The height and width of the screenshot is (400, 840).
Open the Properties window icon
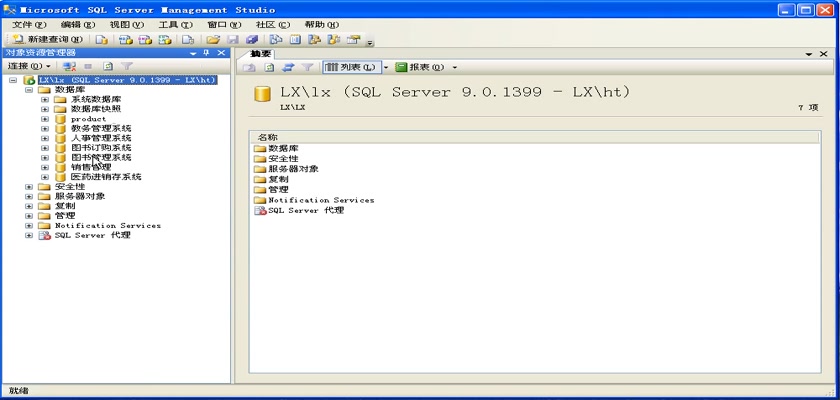353,39
